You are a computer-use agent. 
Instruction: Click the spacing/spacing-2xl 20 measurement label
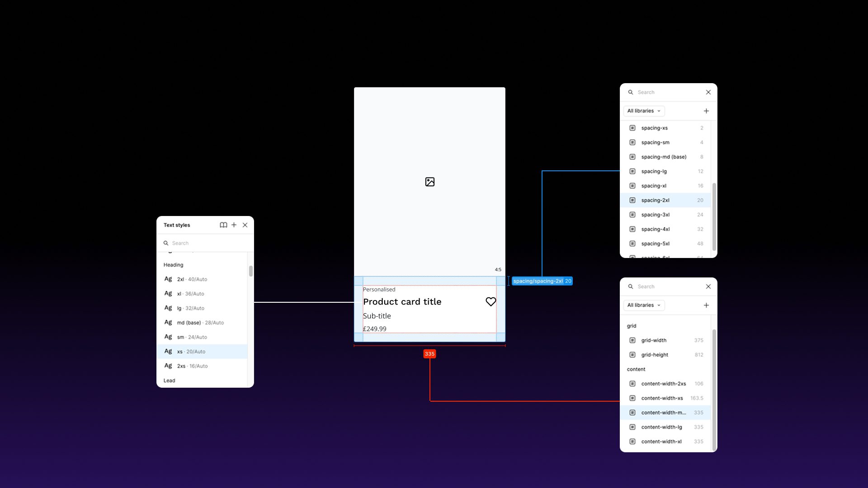coord(542,281)
